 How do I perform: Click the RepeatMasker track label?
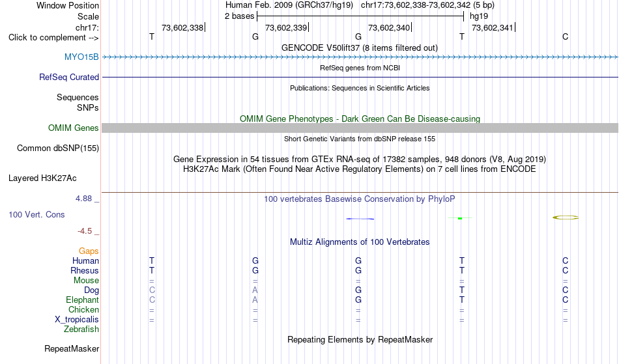coord(72,349)
